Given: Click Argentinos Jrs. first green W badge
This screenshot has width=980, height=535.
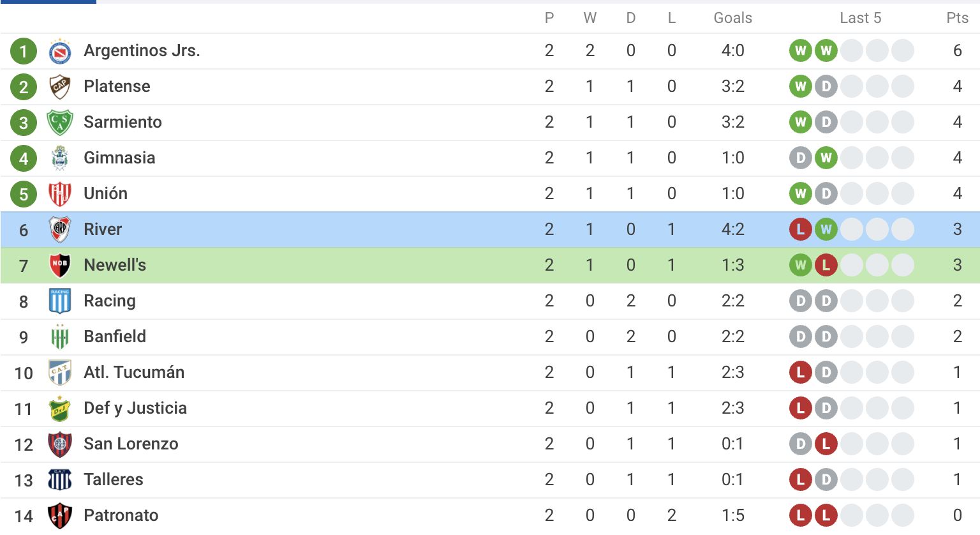Looking at the screenshot, I should click(800, 51).
